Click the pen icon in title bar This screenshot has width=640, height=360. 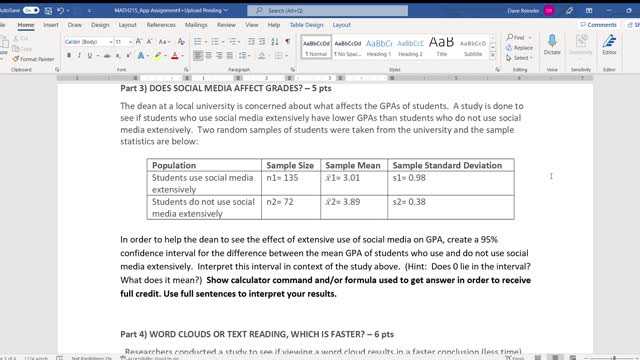(x=569, y=11)
